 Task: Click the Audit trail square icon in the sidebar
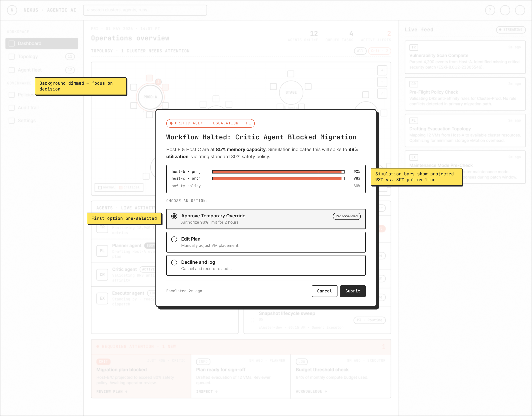click(12, 108)
